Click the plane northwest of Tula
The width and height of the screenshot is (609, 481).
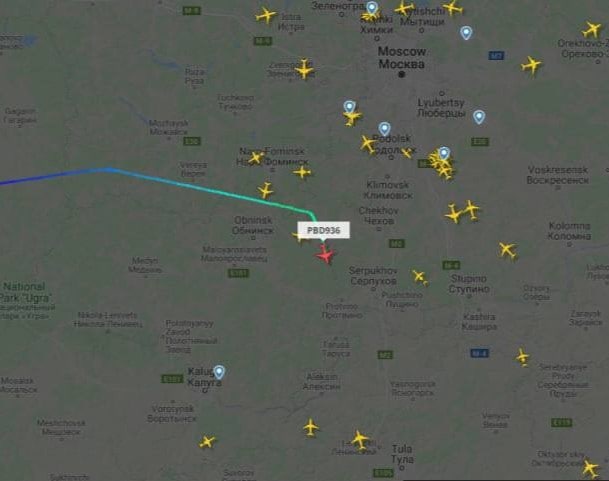[x=360, y=439]
